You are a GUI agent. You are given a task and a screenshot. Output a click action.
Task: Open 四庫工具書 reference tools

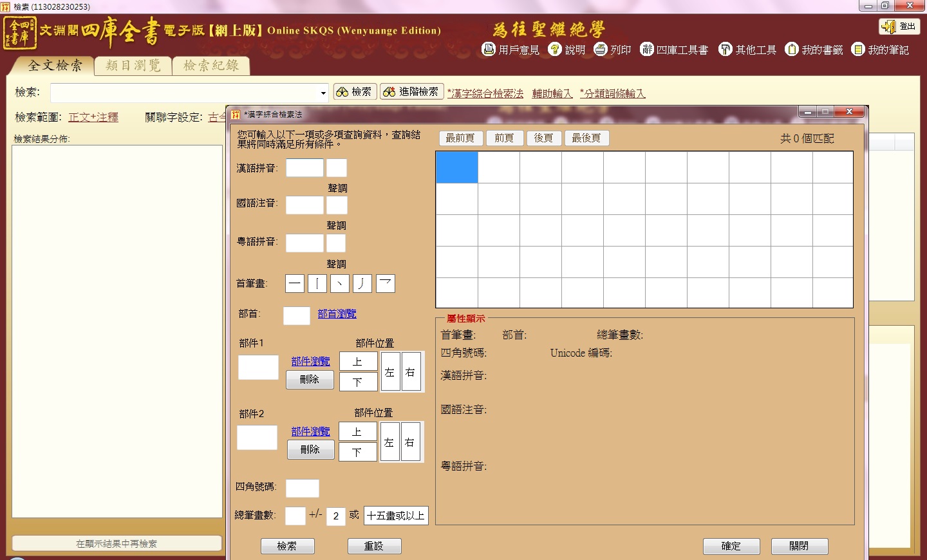[x=647, y=50]
